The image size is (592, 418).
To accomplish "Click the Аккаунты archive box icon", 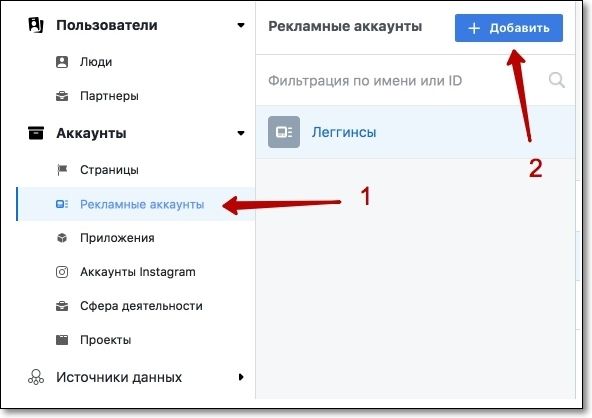I will (x=36, y=133).
